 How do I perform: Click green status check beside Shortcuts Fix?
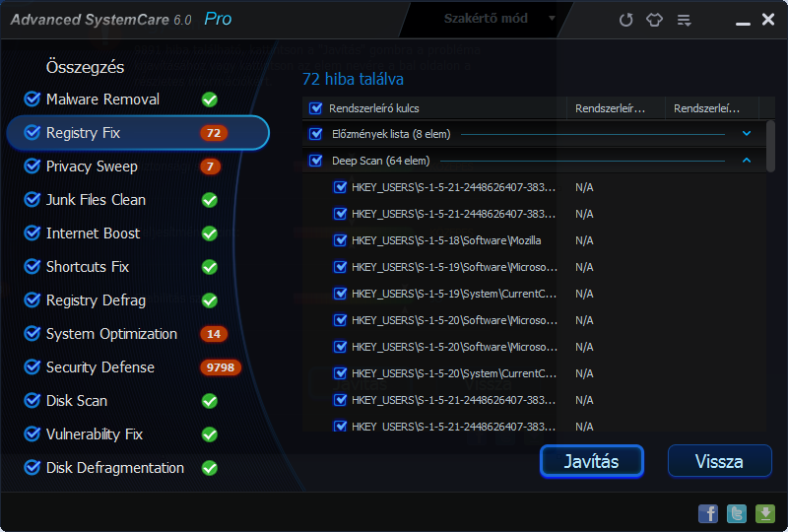[210, 267]
